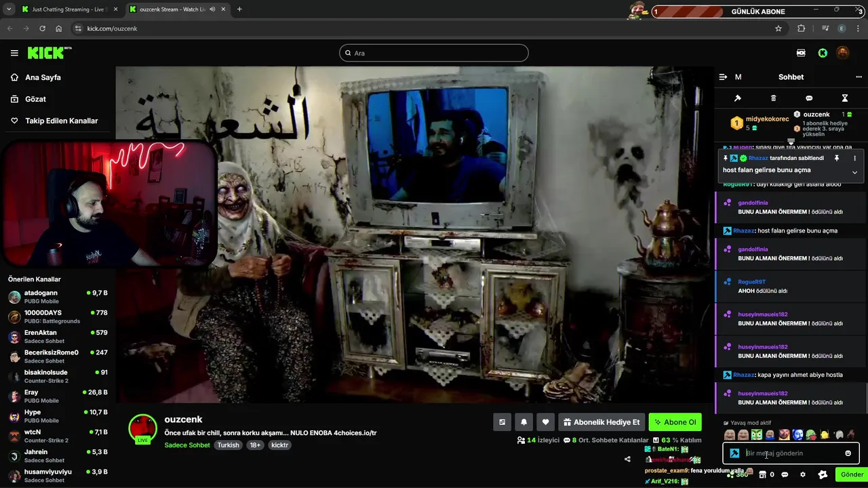The width and height of the screenshot is (868, 488).
Task: Open new browser tab
Action: pos(239,9)
